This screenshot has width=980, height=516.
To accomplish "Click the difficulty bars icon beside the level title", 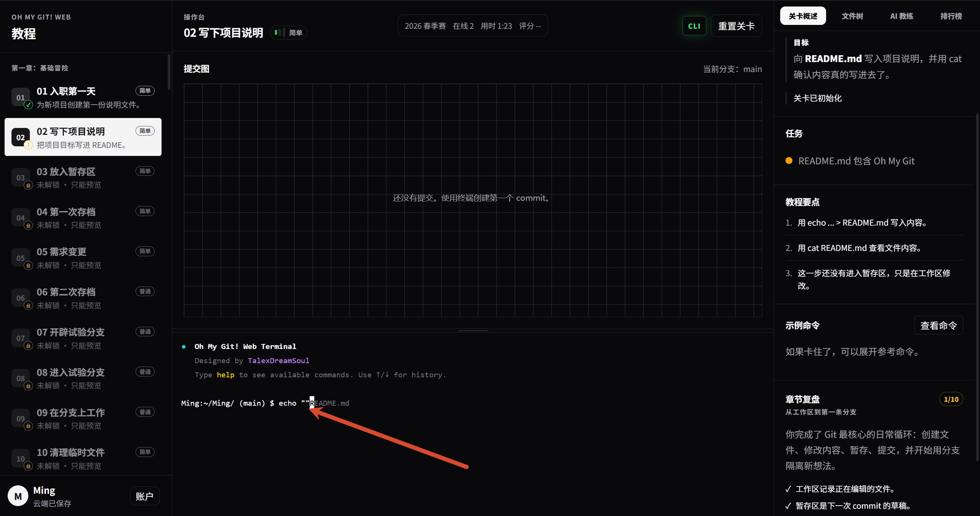I will (x=280, y=33).
